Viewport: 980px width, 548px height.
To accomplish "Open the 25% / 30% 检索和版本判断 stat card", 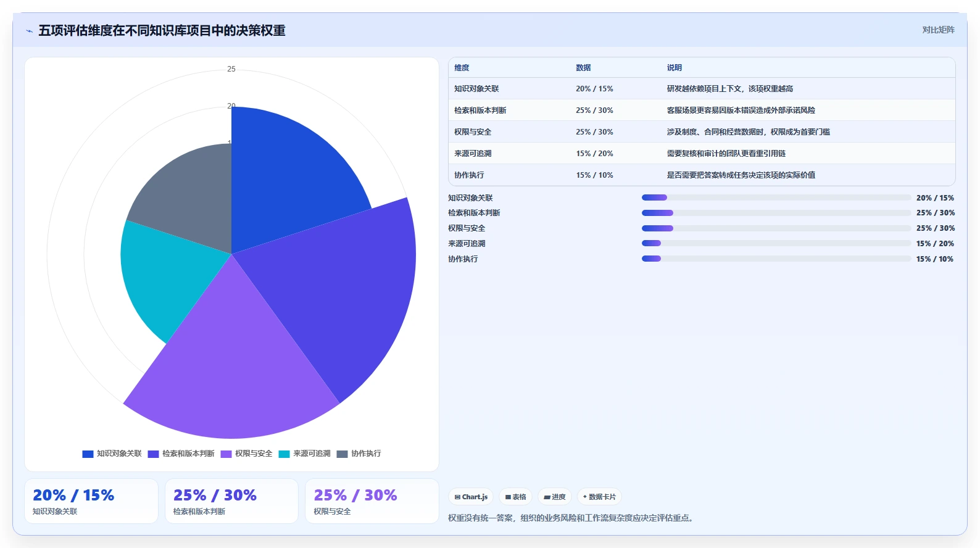I will (x=231, y=501).
